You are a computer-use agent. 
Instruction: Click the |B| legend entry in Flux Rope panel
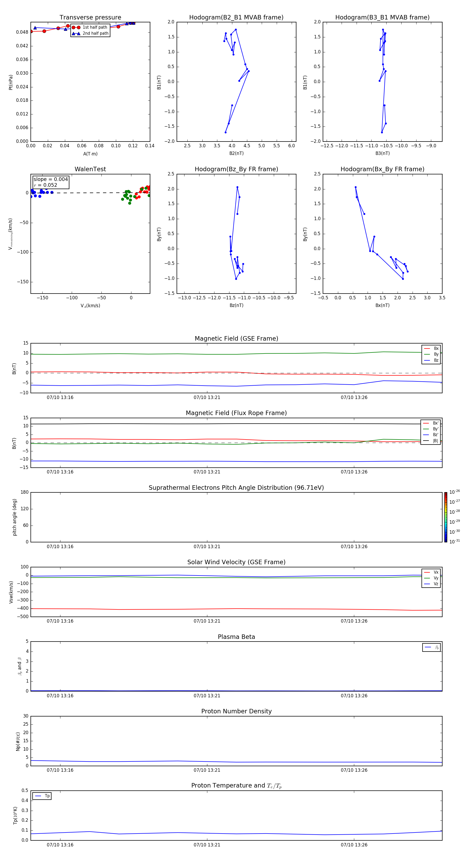431,441
